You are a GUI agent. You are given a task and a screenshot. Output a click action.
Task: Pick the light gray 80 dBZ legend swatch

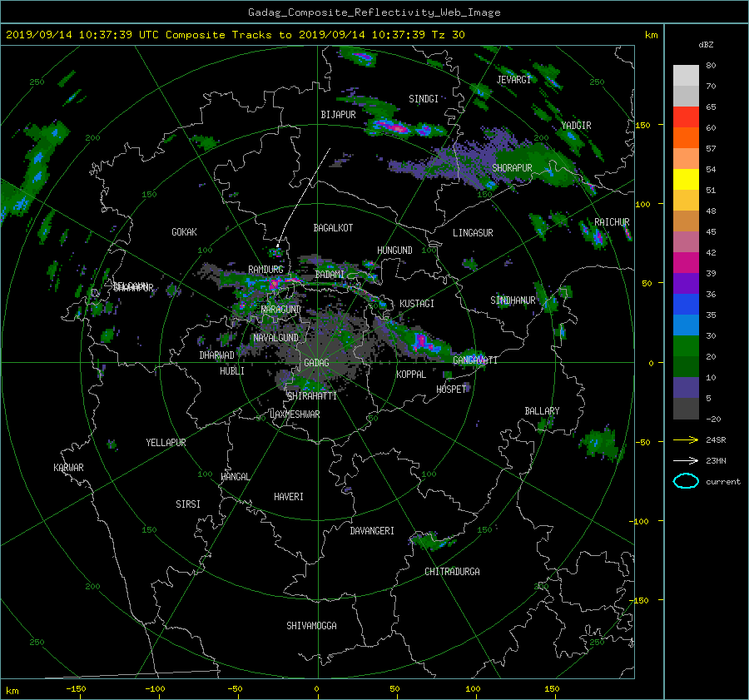point(686,75)
